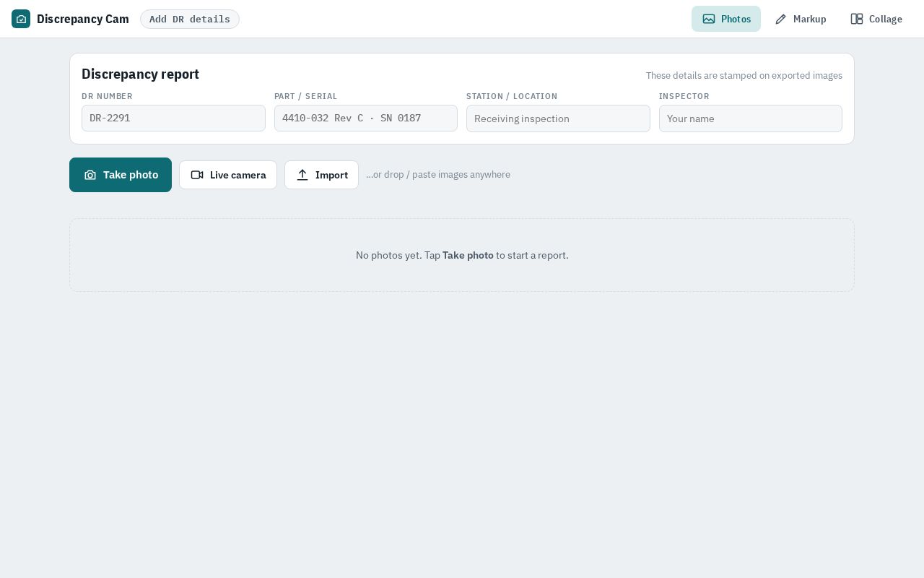Click the Add DR details pill

point(190,20)
